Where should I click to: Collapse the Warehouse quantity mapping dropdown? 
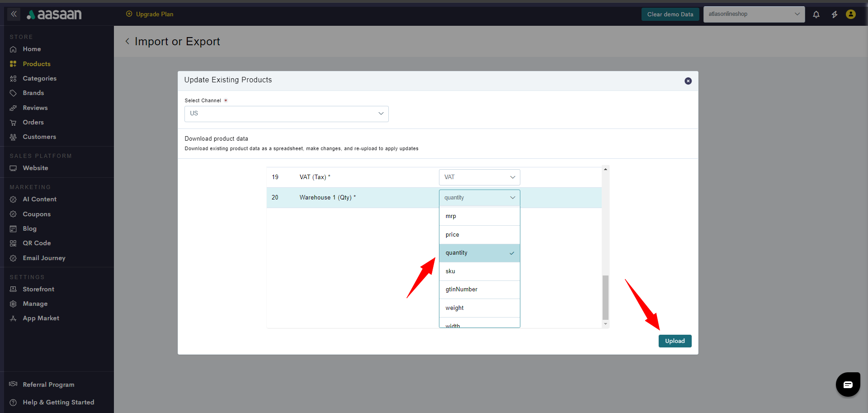click(479, 198)
